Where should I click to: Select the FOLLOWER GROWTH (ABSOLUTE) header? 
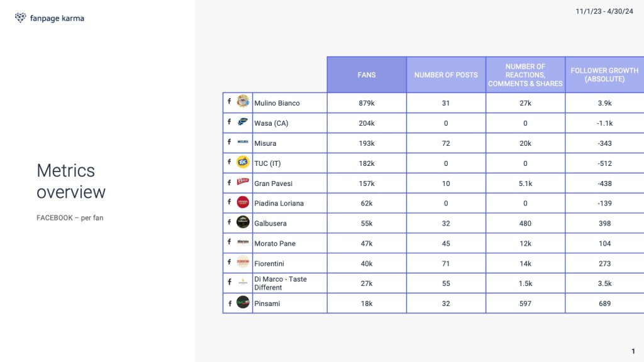tap(604, 75)
